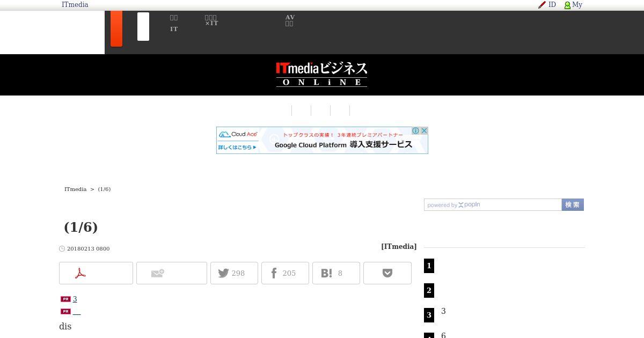The image size is (644, 338).
Task: Click the mail notification icon button
Action: pyautogui.click(x=172, y=273)
